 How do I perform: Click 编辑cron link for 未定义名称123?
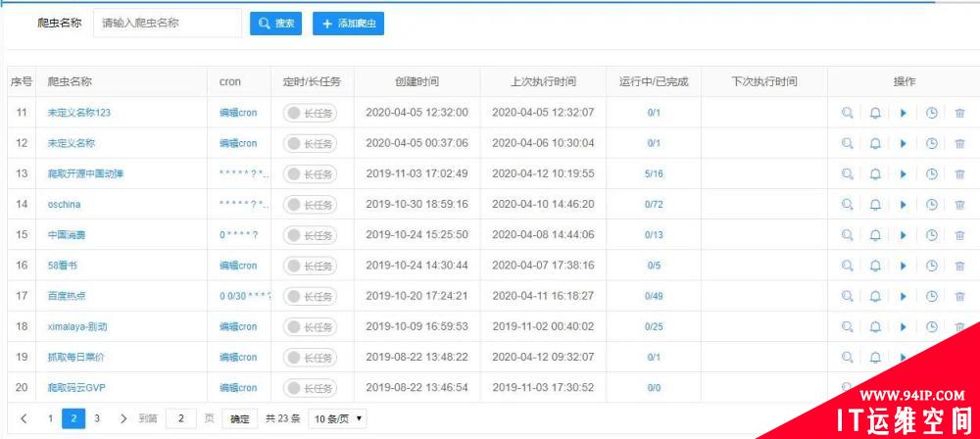(238, 114)
